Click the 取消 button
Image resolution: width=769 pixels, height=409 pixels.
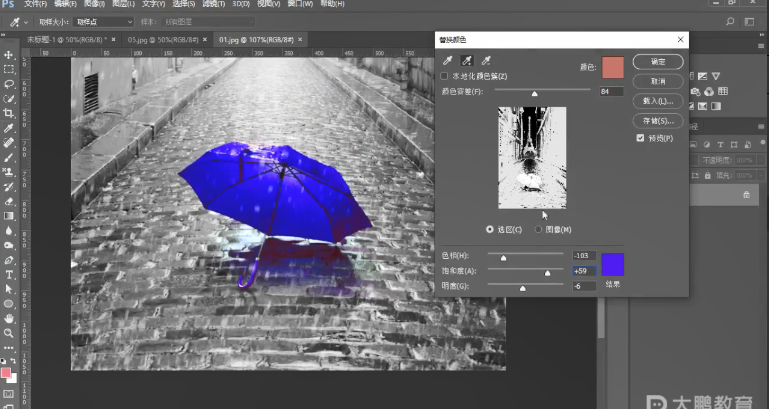pyautogui.click(x=658, y=81)
